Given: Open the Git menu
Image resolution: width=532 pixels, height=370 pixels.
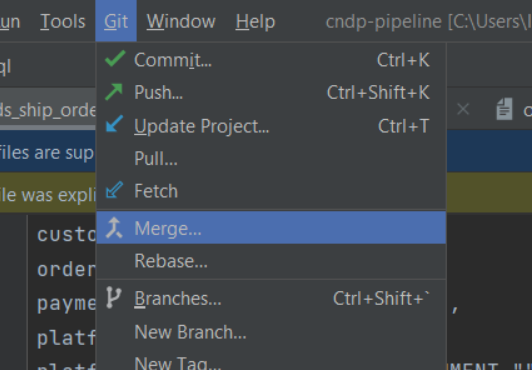Looking at the screenshot, I should [116, 21].
